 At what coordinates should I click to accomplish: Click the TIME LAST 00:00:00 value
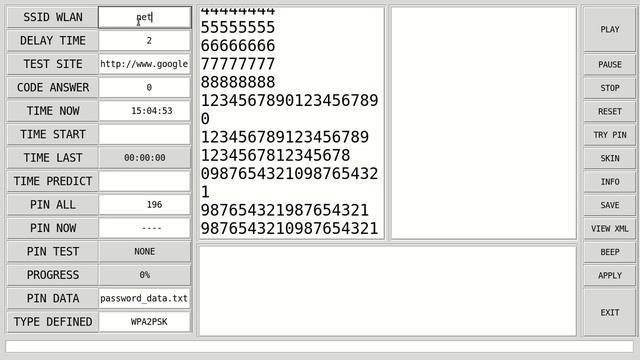click(x=144, y=158)
